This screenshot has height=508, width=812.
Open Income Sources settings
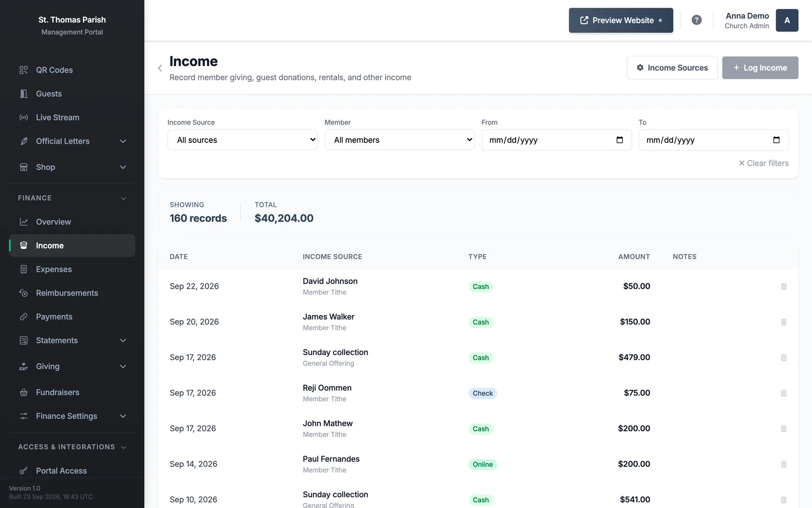672,68
